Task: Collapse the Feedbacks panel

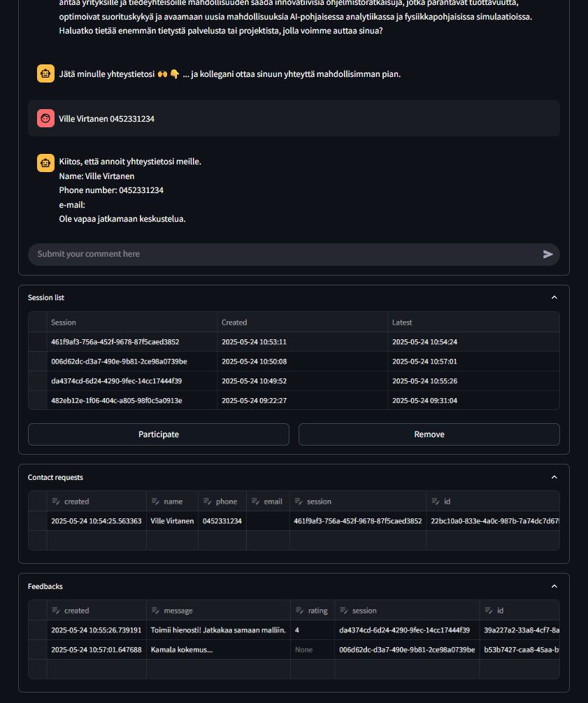Action: [x=554, y=586]
